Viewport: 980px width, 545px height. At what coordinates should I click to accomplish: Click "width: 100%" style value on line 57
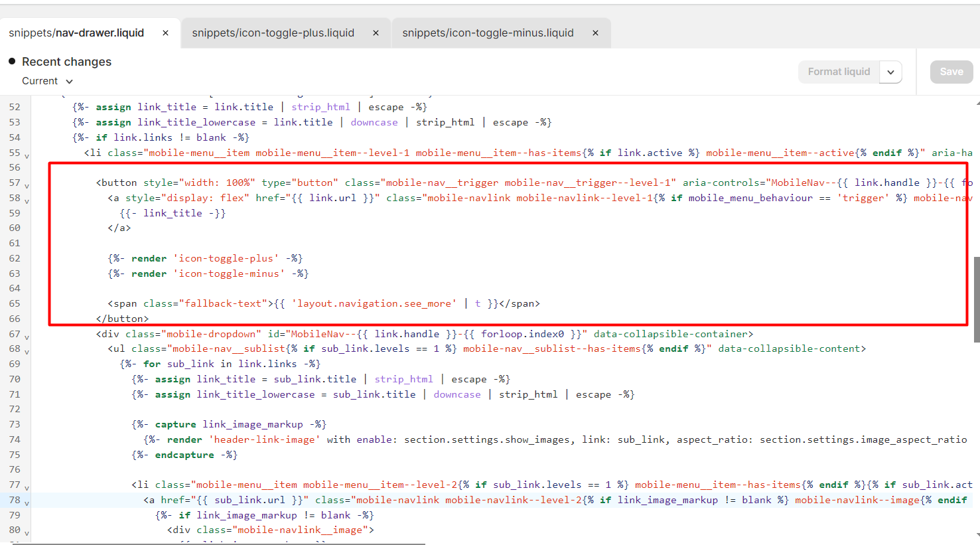(x=214, y=183)
